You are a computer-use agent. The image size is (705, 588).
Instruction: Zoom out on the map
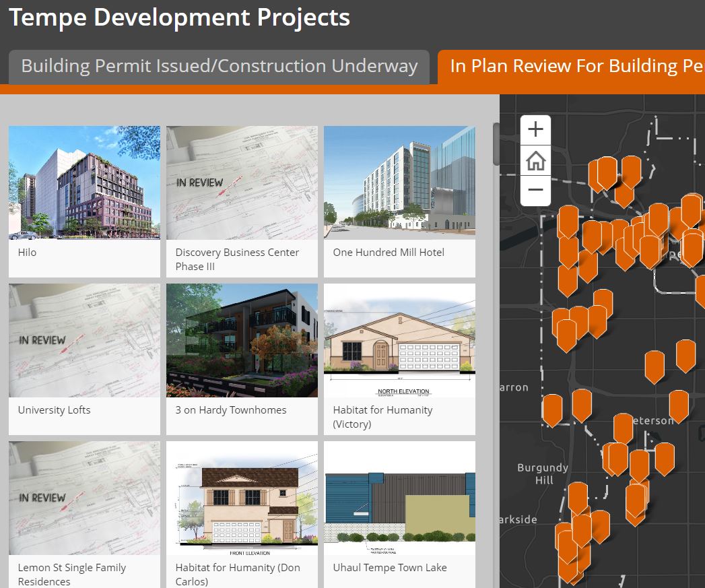pos(535,190)
